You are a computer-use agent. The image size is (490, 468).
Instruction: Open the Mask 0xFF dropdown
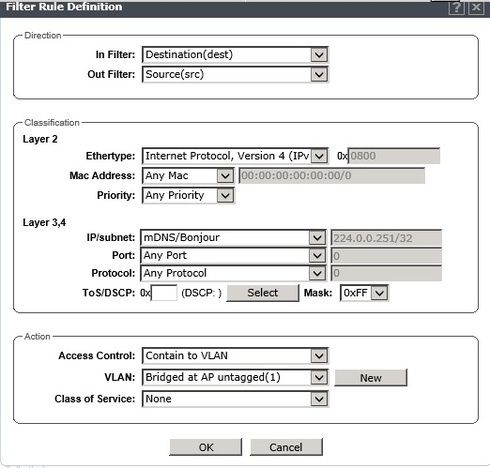click(x=364, y=293)
